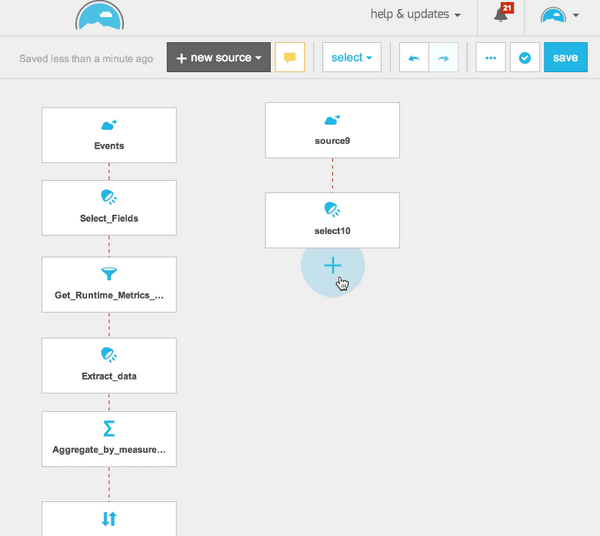The width and height of the screenshot is (600, 536).
Task: Undo the last action
Action: click(x=414, y=57)
